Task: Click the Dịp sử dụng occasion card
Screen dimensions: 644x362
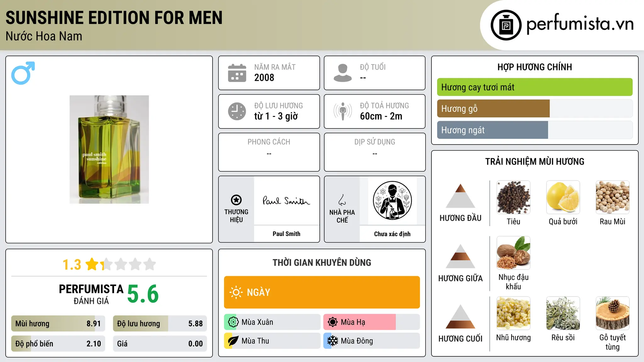Action: pos(375,152)
